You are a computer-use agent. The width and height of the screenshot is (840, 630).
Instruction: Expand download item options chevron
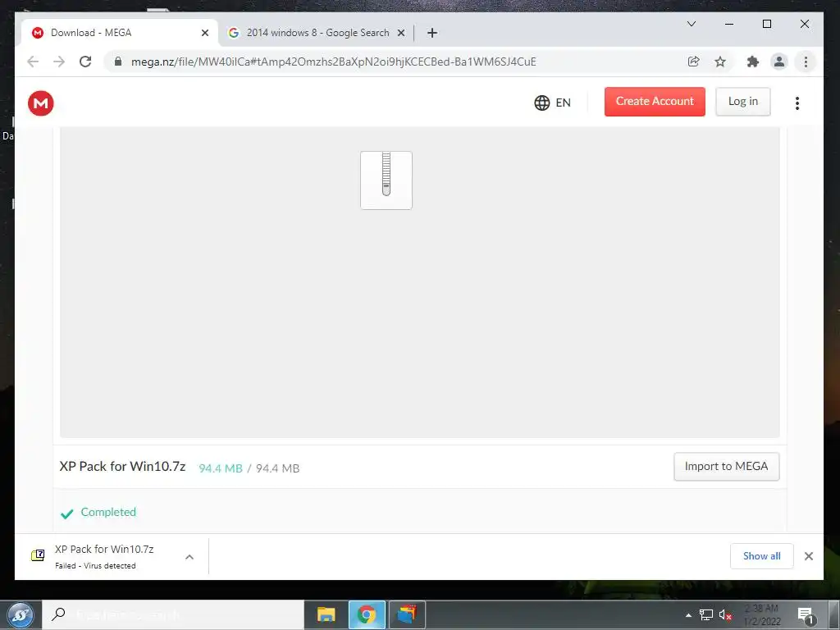pyautogui.click(x=189, y=557)
